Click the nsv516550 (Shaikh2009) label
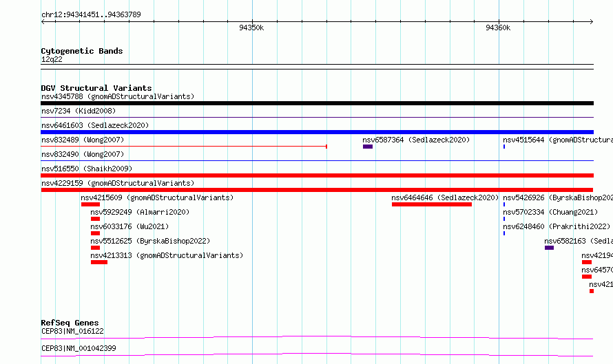613x364 pixels. tap(87, 169)
